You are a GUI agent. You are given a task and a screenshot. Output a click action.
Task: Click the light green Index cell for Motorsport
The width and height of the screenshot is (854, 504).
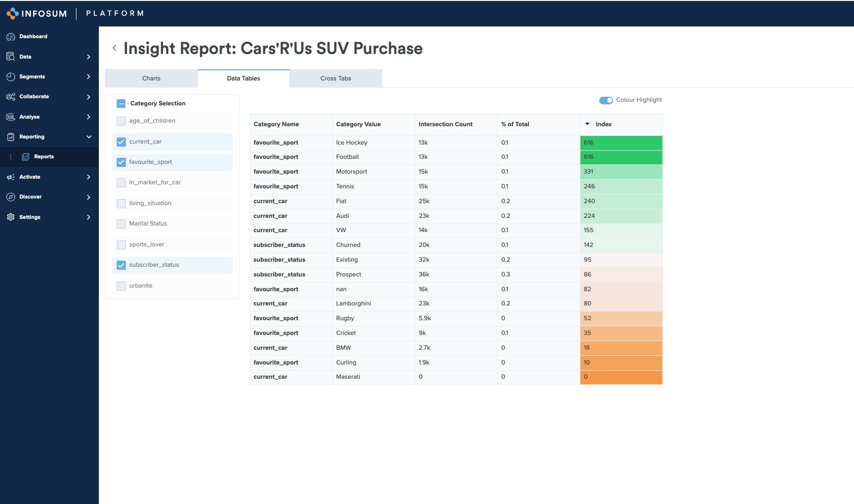coord(621,172)
